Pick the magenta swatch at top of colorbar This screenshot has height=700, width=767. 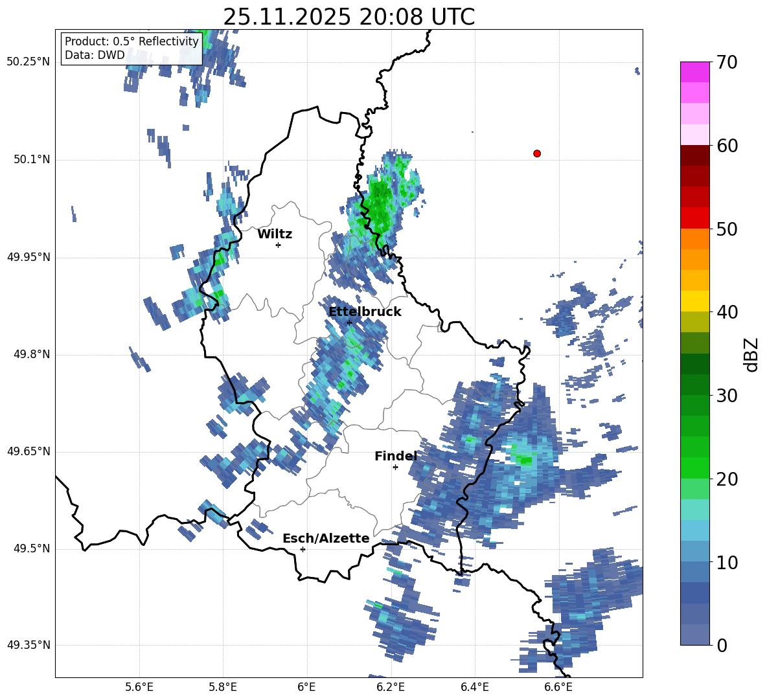coord(694,73)
